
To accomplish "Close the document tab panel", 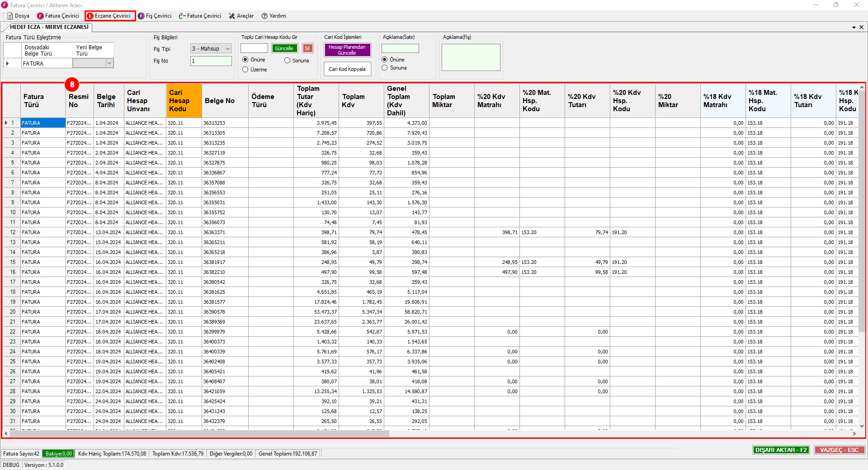I will click(861, 27).
